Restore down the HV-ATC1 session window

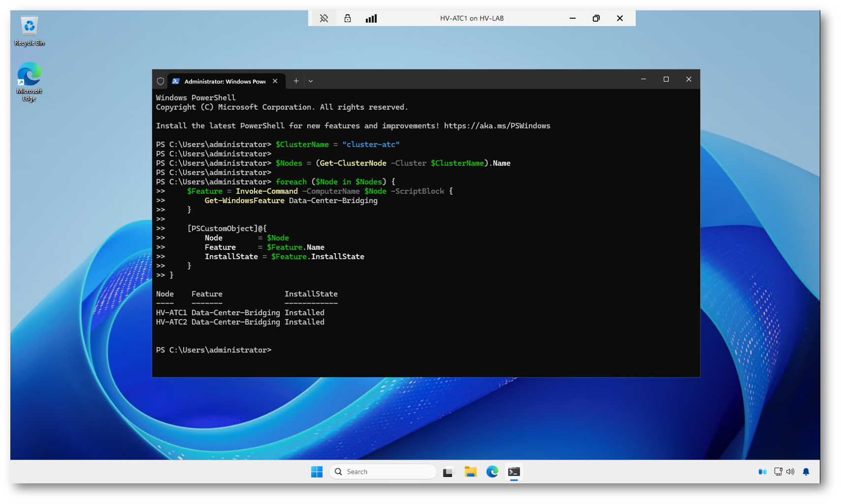pos(596,18)
